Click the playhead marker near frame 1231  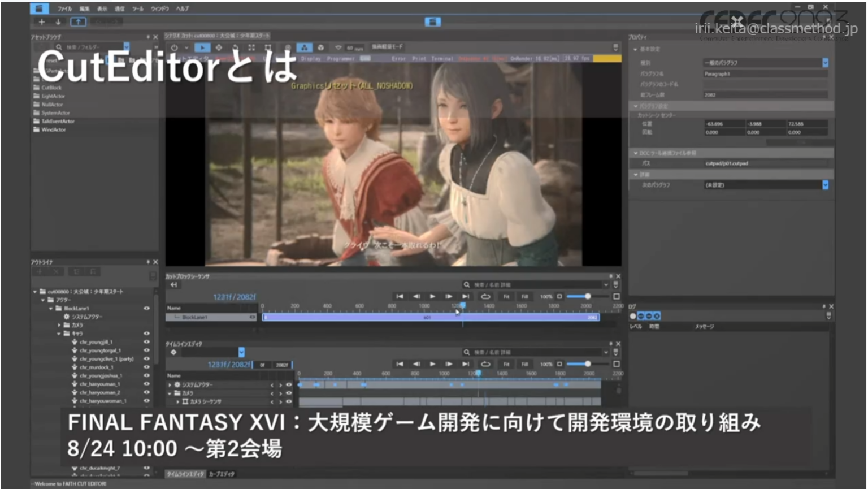pyautogui.click(x=462, y=305)
